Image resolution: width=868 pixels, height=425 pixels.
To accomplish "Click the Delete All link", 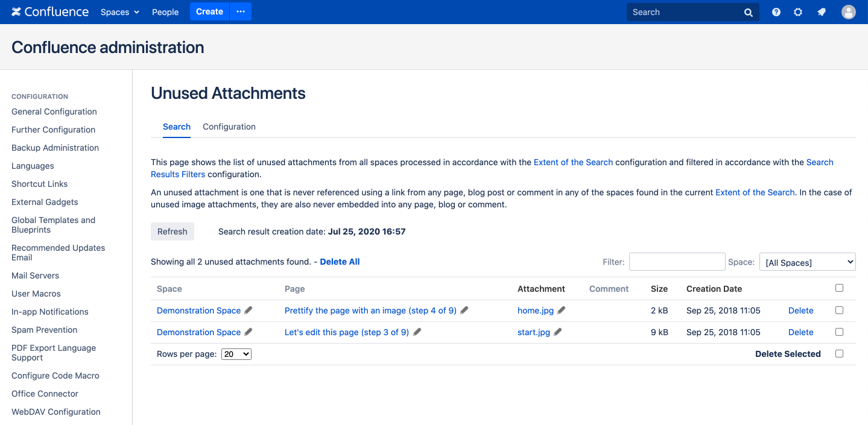I will pyautogui.click(x=340, y=262).
